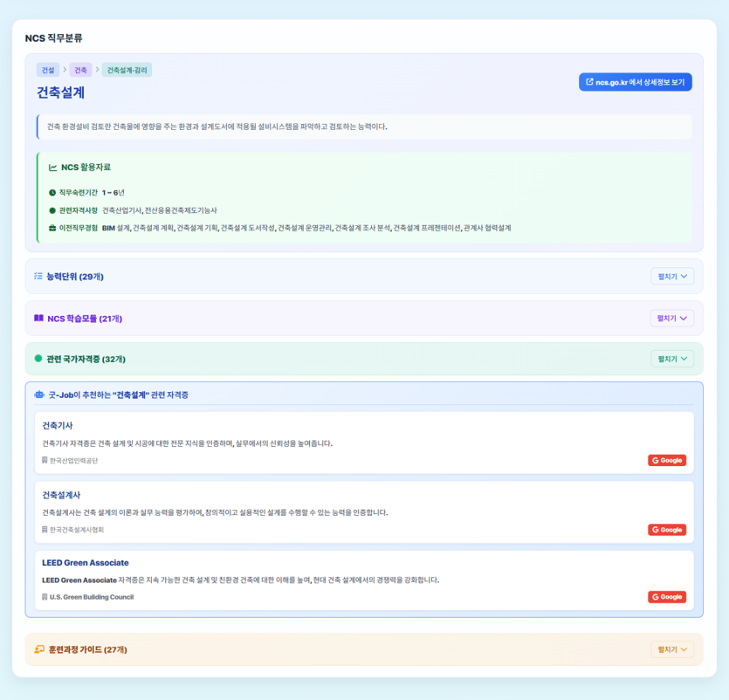
Task: Expand the 능력단위 (29개) section
Action: point(671,277)
